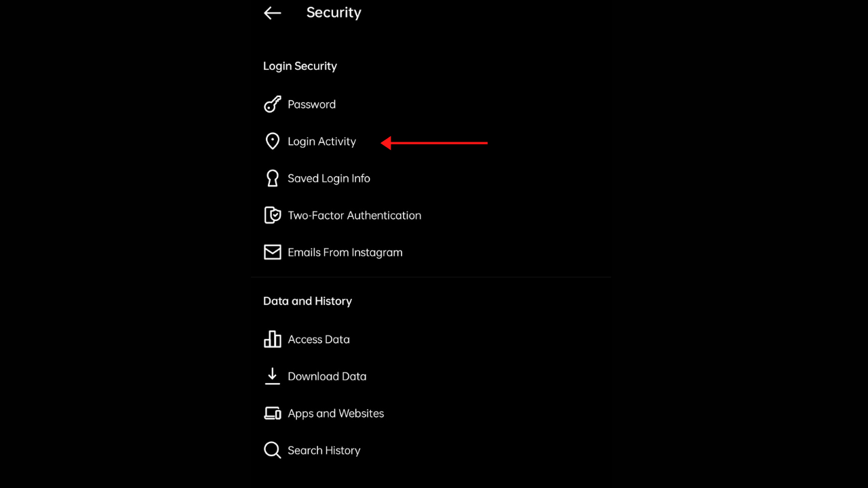Screen dimensions: 868x488
Task: Open Emails From Instagram
Action: (x=345, y=252)
